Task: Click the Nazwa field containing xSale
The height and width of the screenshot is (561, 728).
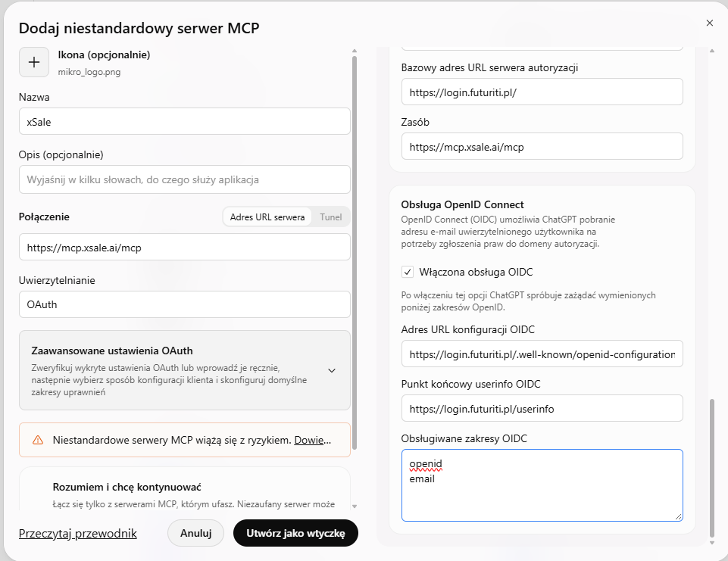Action: tap(184, 122)
